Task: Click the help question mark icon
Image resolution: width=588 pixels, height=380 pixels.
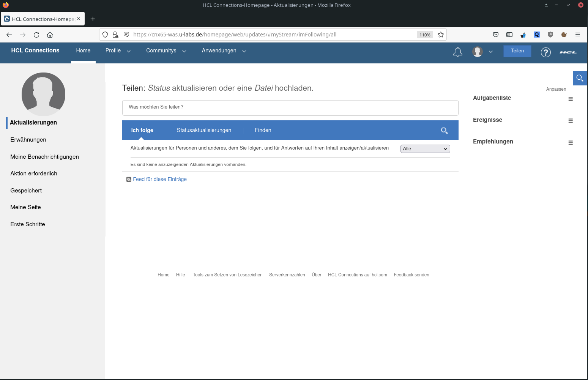Action: coord(545,52)
